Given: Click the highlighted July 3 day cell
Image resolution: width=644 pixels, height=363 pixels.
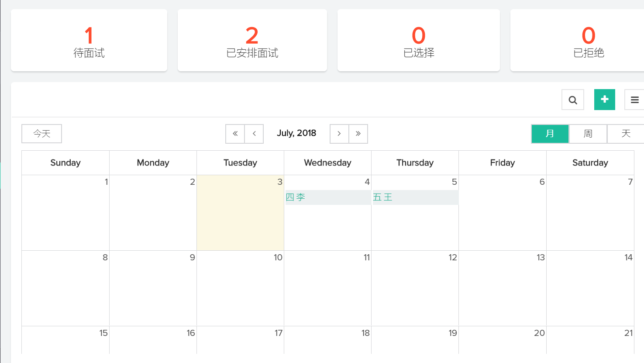Looking at the screenshot, I should coord(240,218).
